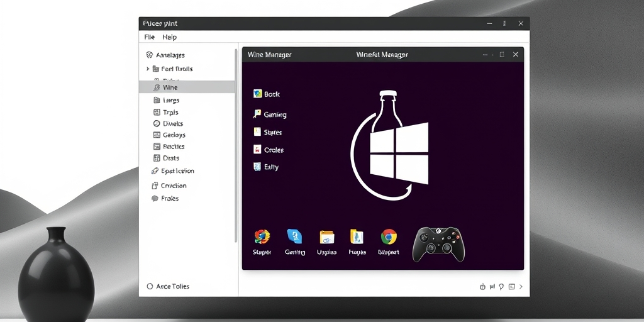
Task: Open the Frapes folder icon
Action: pyautogui.click(x=357, y=236)
